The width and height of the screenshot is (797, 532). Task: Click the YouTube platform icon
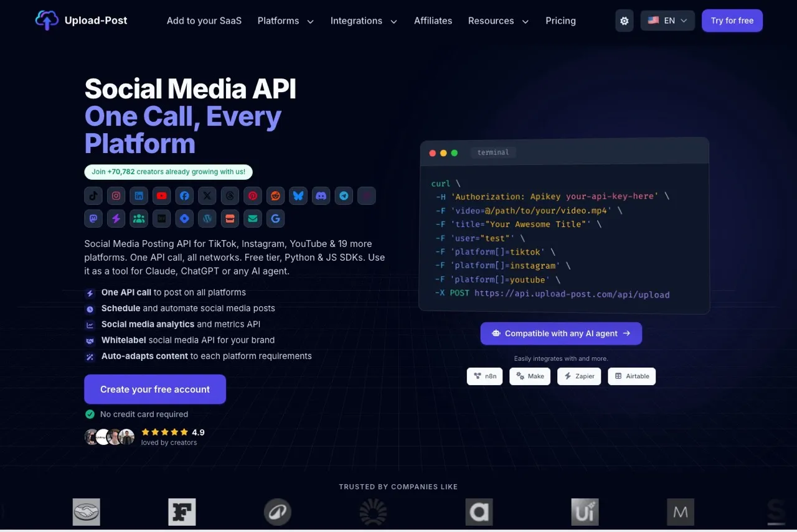pyautogui.click(x=162, y=195)
